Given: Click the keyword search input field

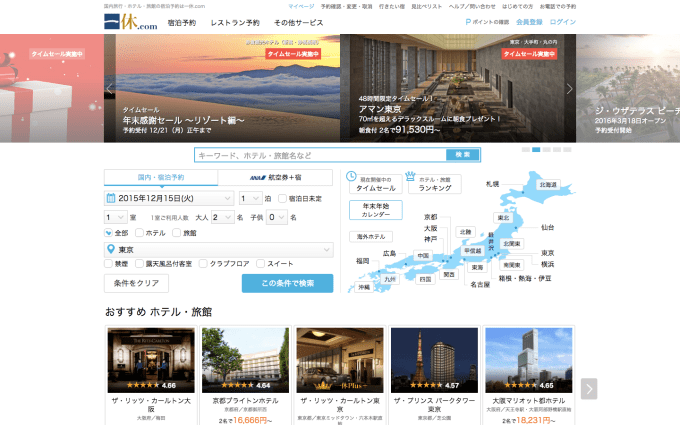Looking at the screenshot, I should click(x=320, y=155).
